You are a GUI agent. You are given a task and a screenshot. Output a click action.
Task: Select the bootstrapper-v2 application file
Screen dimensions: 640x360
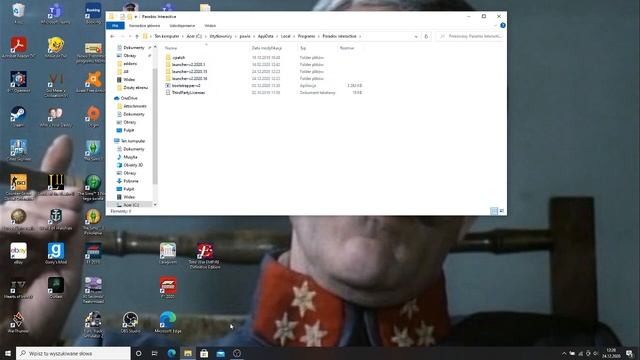[x=186, y=86]
